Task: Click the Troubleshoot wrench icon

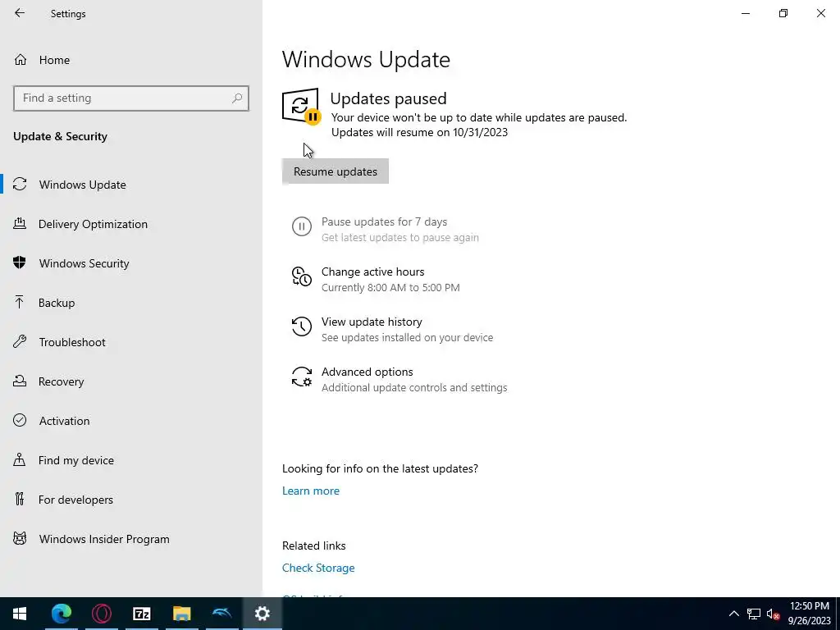Action: point(20,341)
